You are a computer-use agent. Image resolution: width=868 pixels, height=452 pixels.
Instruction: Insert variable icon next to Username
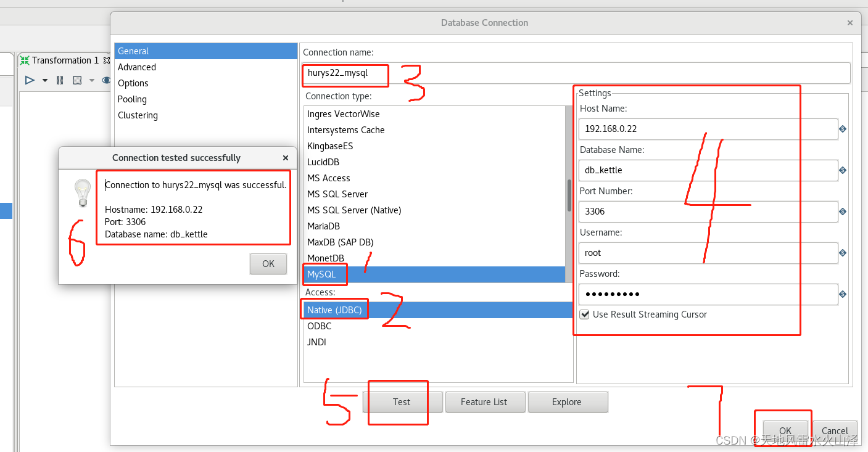pos(843,253)
